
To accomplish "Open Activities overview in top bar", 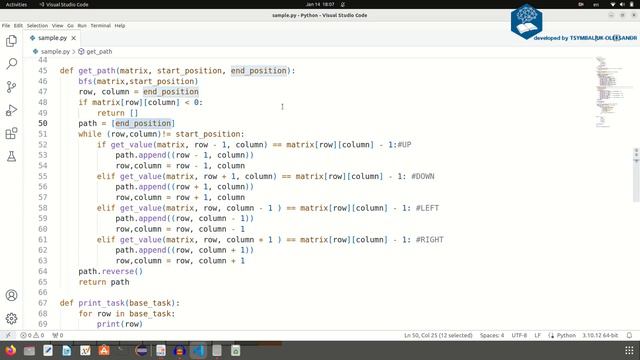I will [x=16, y=4].
